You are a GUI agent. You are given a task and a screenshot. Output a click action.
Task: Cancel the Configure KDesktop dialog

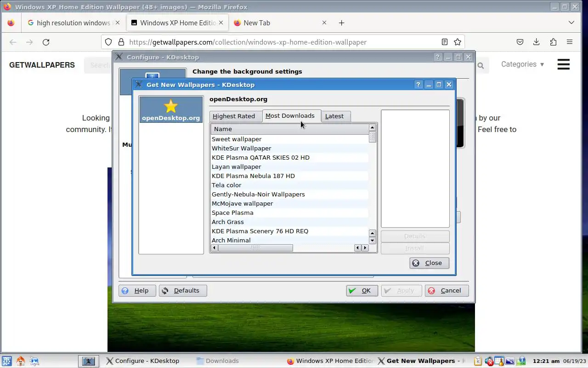447,291
